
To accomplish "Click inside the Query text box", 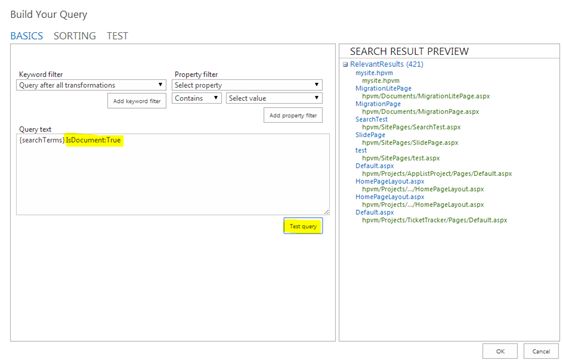I will click(x=173, y=174).
